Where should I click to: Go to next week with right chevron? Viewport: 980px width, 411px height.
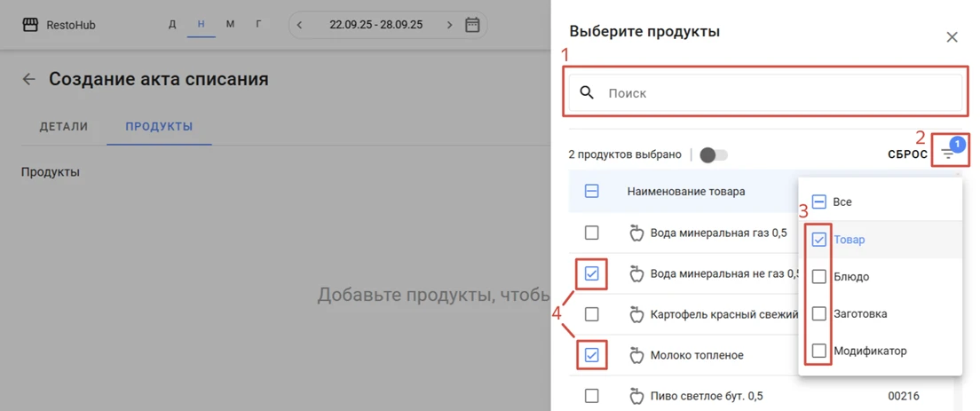click(x=449, y=25)
